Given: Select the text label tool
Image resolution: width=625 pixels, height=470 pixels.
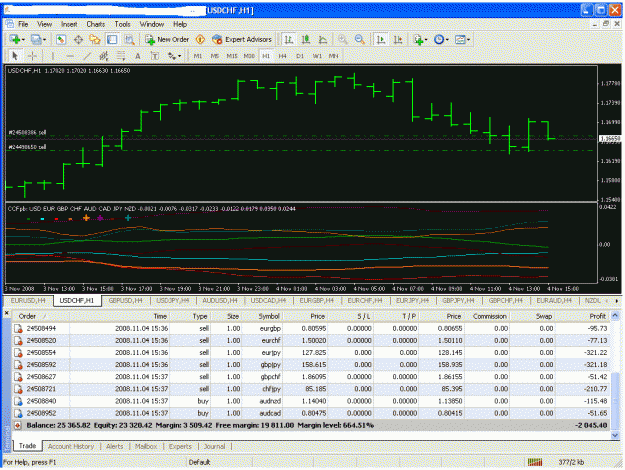Looking at the screenshot, I should (155, 56).
